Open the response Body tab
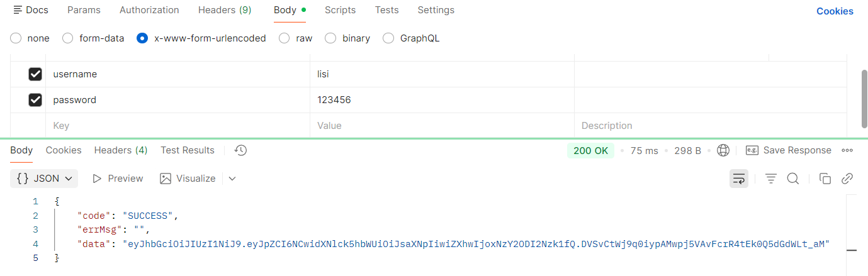This screenshot has width=868, height=276. [x=21, y=150]
